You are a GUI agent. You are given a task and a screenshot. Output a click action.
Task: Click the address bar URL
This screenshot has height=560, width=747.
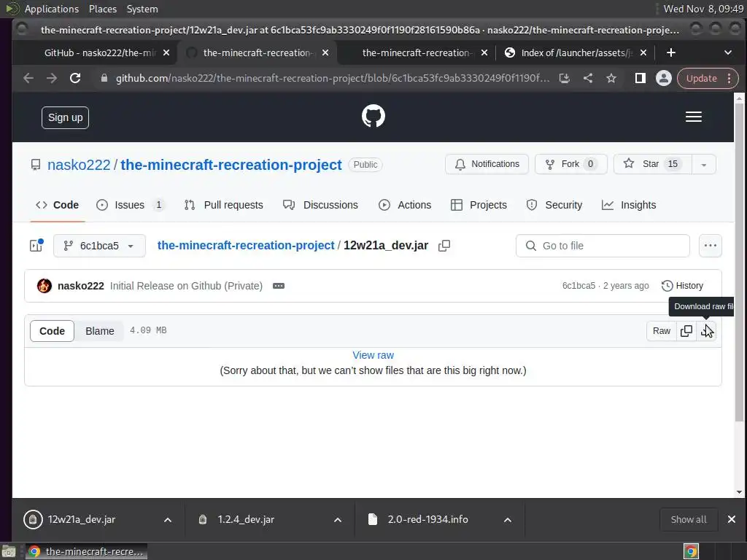point(333,78)
